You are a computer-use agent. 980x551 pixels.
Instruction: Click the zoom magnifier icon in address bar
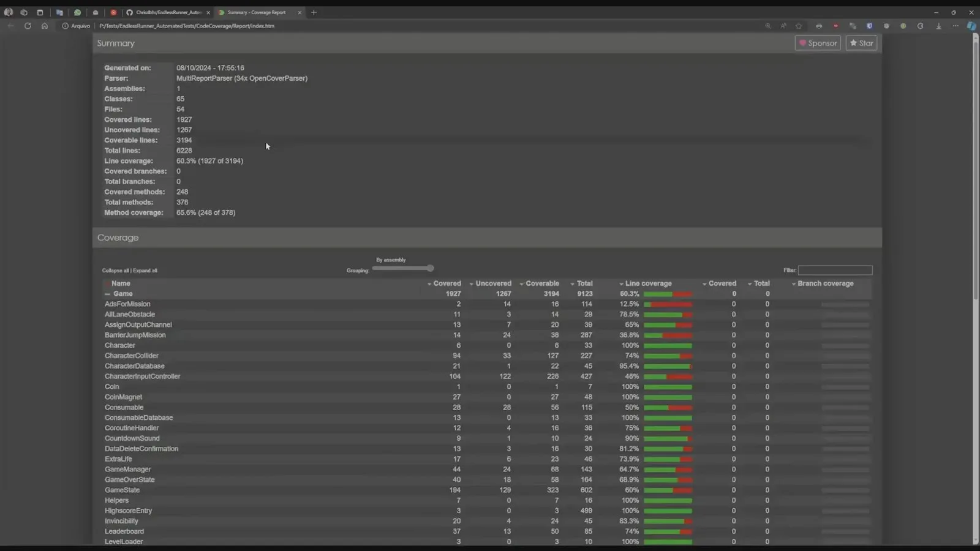tap(767, 26)
